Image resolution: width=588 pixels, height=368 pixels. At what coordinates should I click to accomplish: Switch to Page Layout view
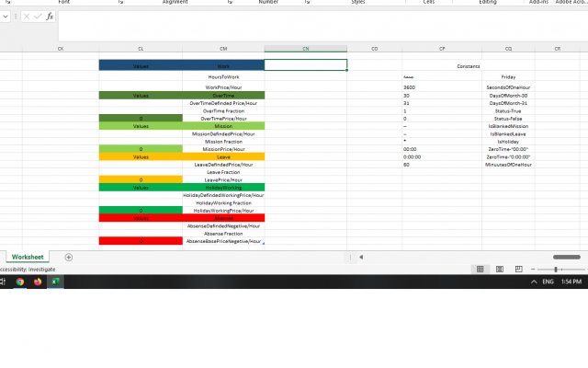(x=499, y=269)
